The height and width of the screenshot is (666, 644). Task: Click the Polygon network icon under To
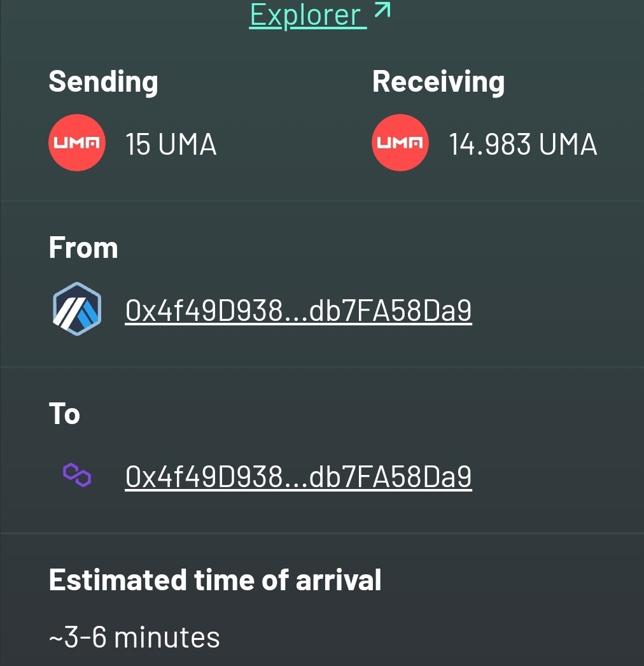pyautogui.click(x=77, y=475)
